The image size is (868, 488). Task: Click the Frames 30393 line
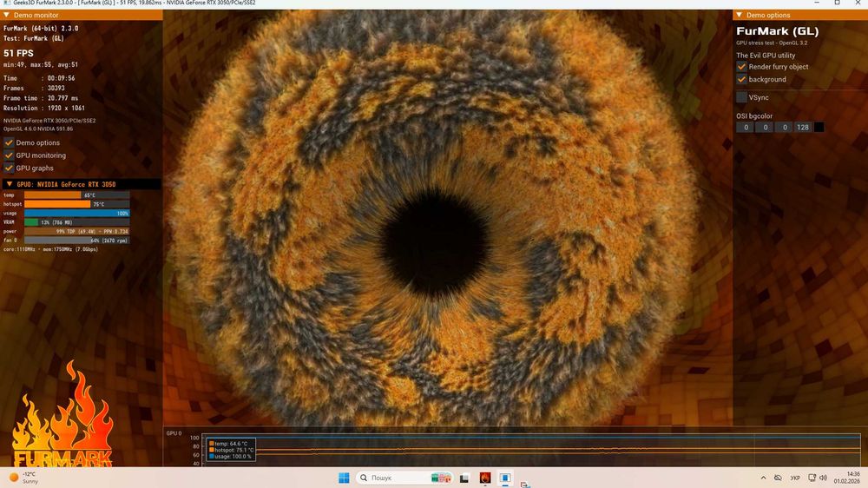pos(34,88)
